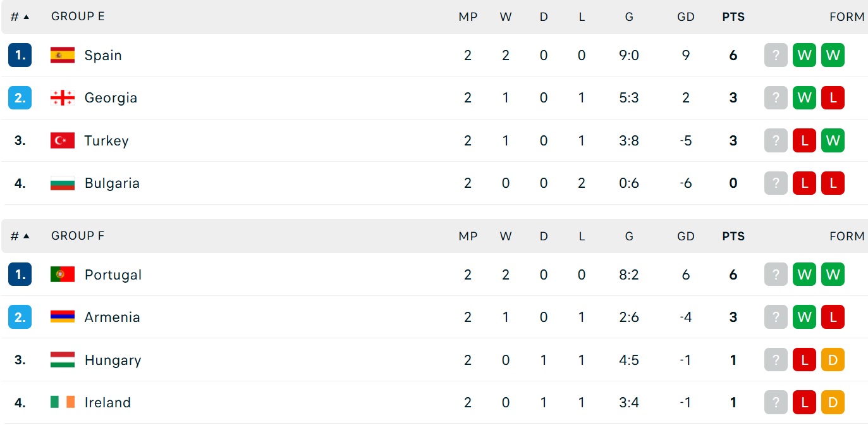
Task: Click the Portugal flag icon
Action: [63, 274]
